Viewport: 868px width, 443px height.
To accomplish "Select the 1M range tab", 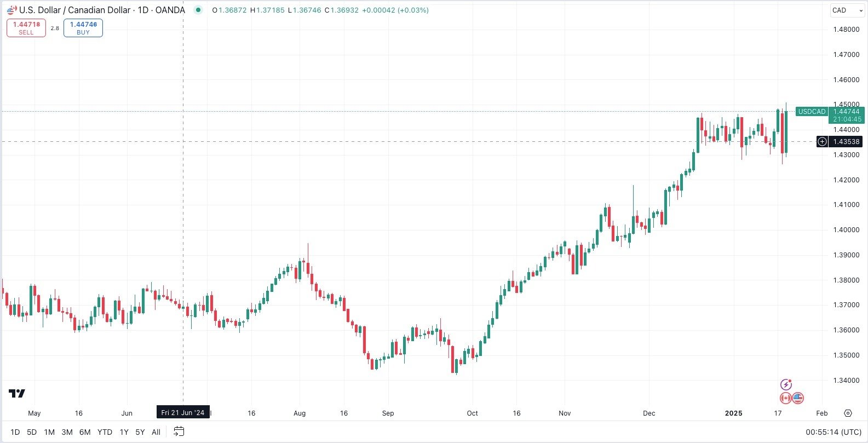I will click(49, 432).
